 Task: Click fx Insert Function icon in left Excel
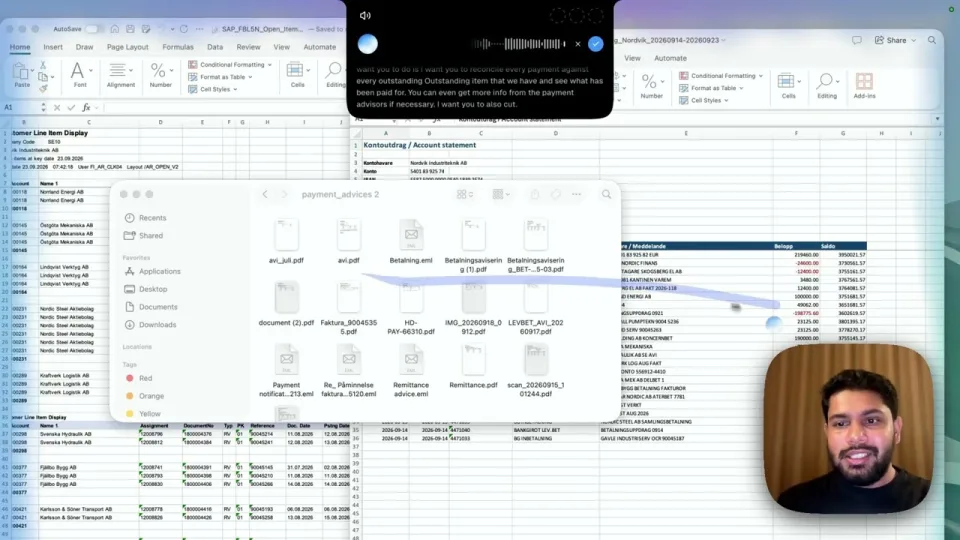tap(86, 108)
